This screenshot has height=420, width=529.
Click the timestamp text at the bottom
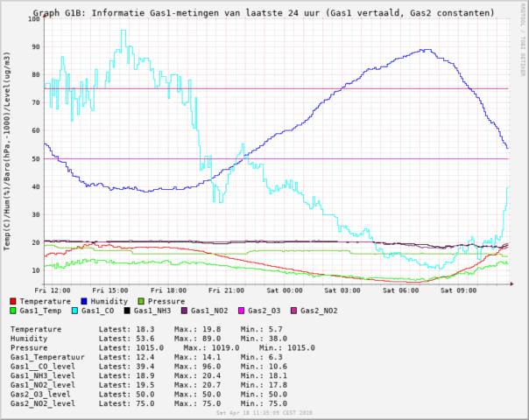tap(264, 412)
